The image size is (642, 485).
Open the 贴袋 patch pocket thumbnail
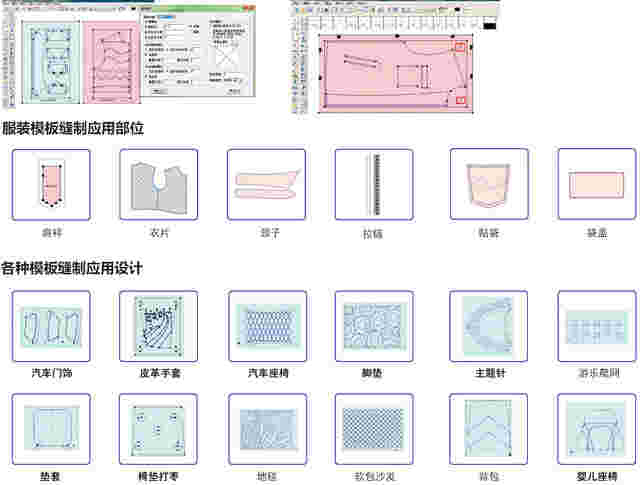(489, 185)
